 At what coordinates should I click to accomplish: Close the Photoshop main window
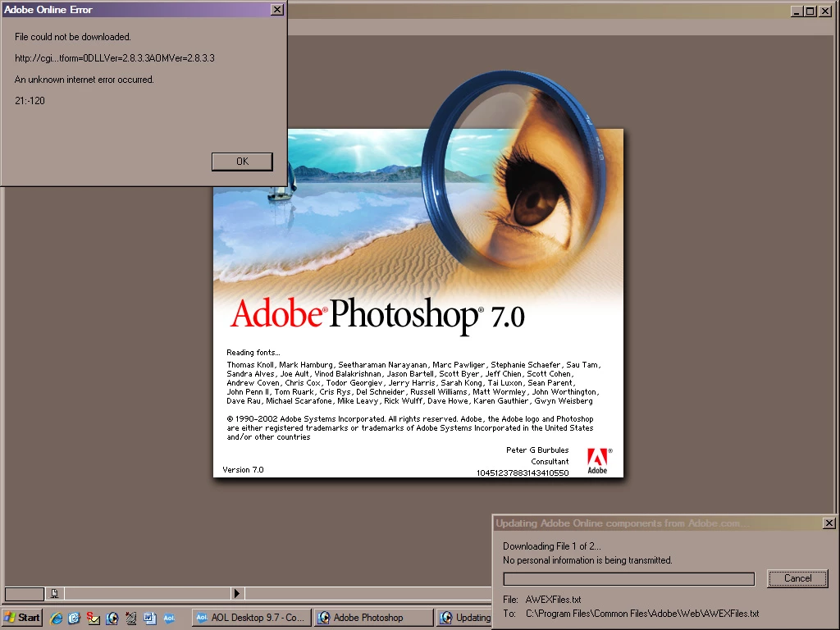825,11
